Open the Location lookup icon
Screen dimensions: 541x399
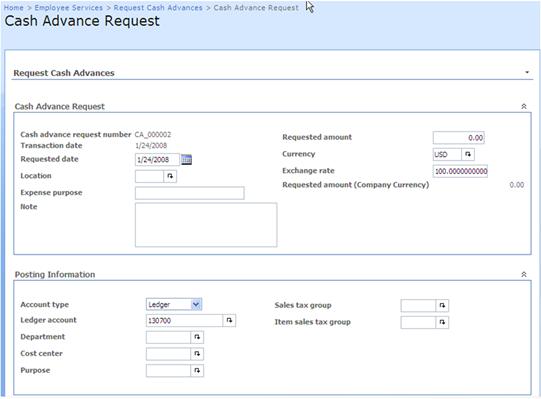(170, 176)
